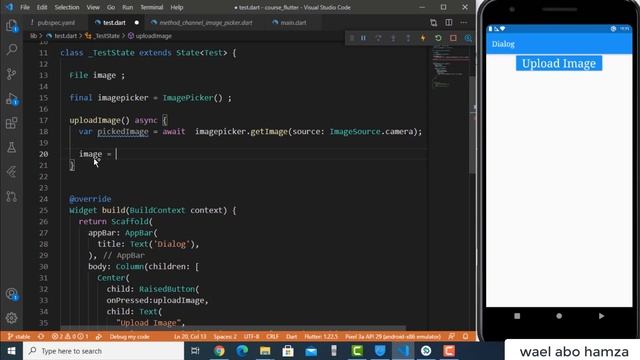Open Problems via errors and warnings count
The width and height of the screenshot is (640, 360).
point(70,337)
